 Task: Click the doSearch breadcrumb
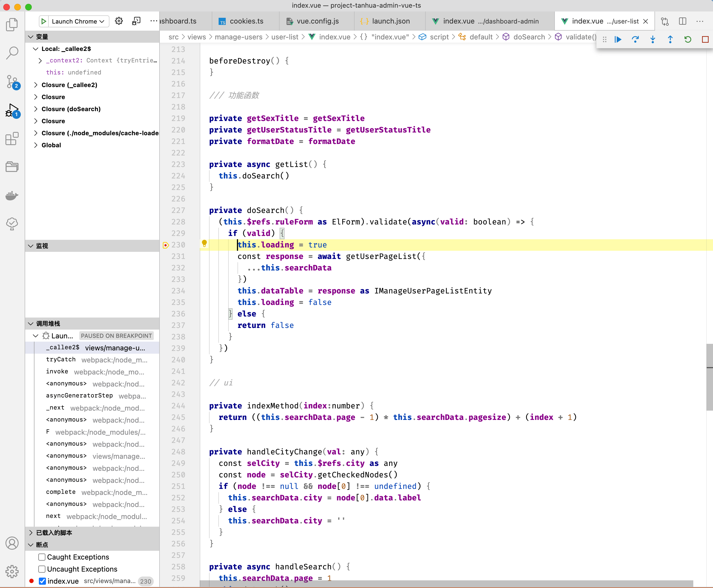529,37
